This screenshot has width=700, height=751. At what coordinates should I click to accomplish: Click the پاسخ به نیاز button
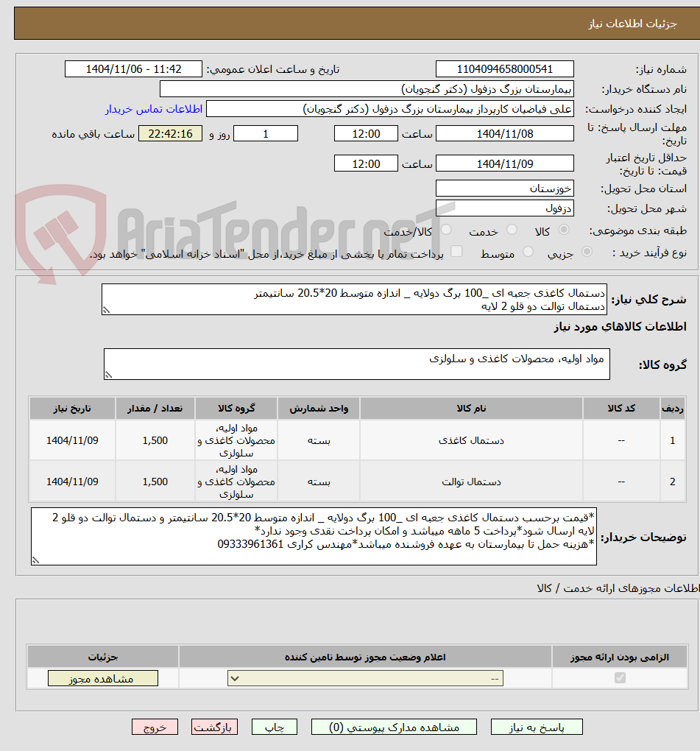[537, 727]
